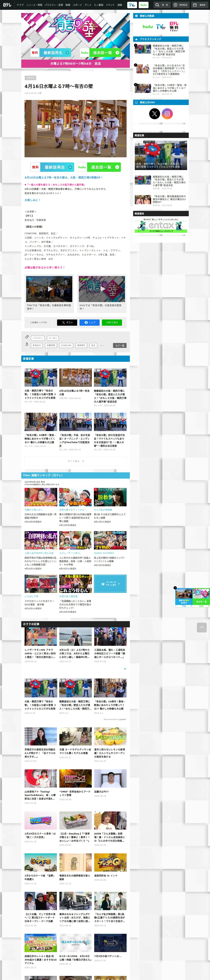210x980 pixels.
Task: Open 水曜は壁があるから早く帰ろう link
Action: pyautogui.click(x=45, y=267)
